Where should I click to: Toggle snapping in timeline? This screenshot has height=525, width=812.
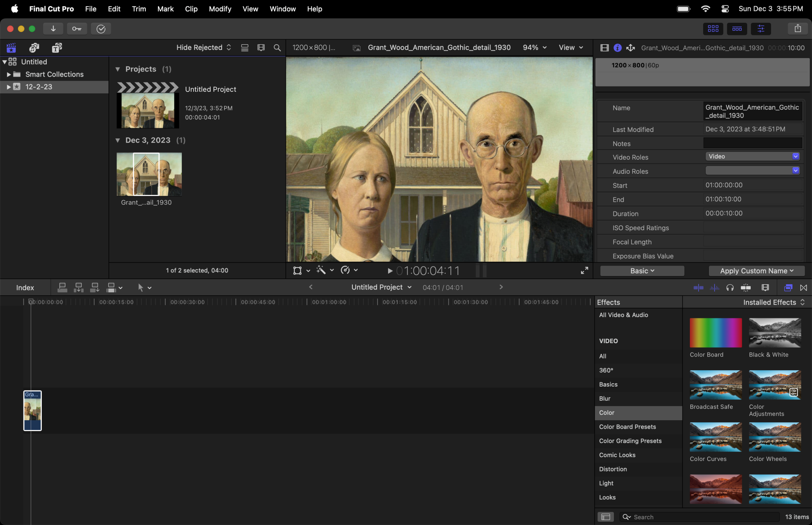coord(746,287)
